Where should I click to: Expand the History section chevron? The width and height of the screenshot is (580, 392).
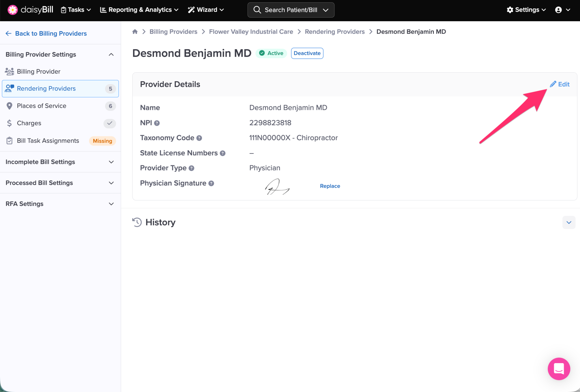(569, 223)
